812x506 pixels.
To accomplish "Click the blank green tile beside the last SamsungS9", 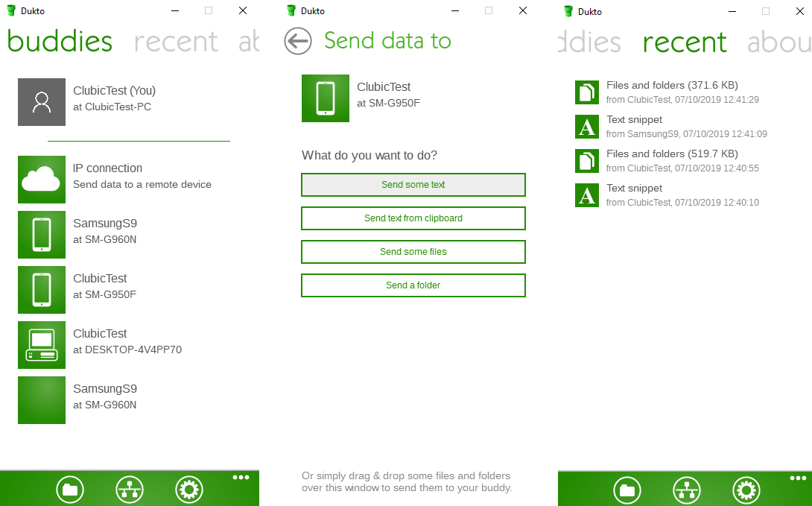I will pos(42,400).
